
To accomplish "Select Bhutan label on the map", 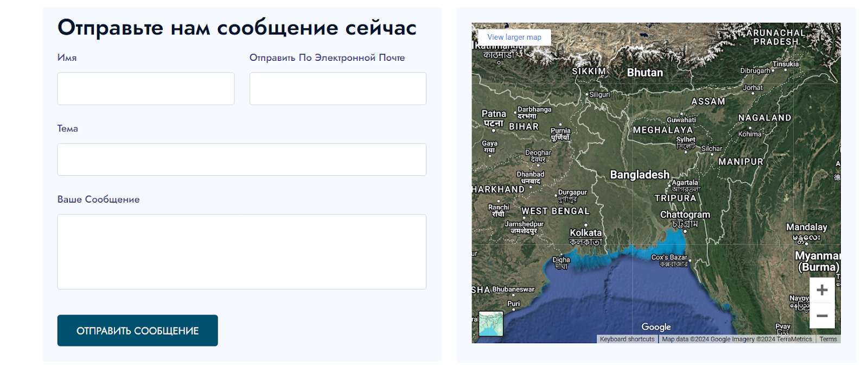I will pos(645,73).
